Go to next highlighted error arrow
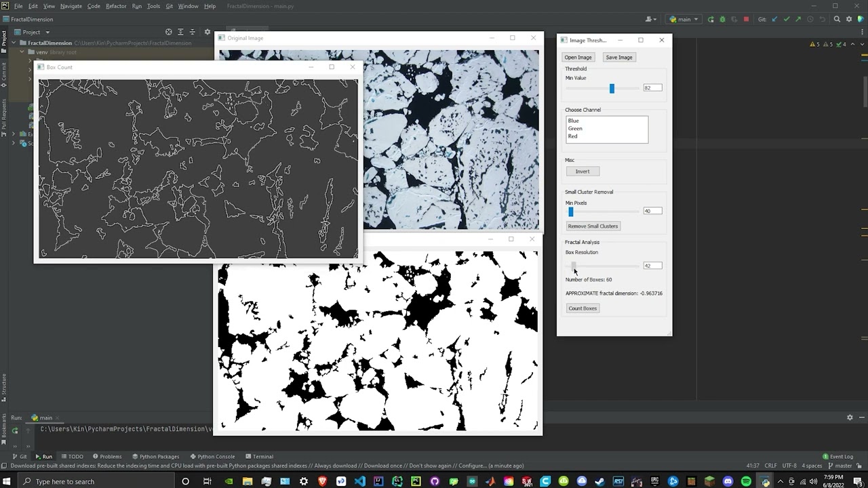The image size is (868, 488). 862,44
